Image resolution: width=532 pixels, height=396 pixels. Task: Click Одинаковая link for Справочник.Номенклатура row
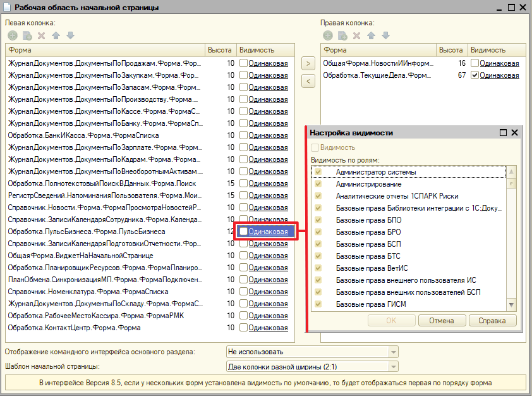[268, 292]
